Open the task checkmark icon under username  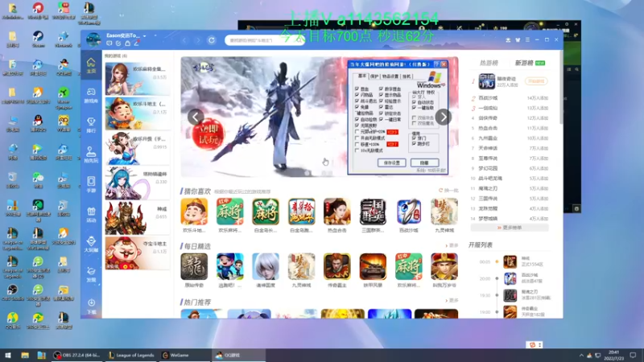[118, 43]
